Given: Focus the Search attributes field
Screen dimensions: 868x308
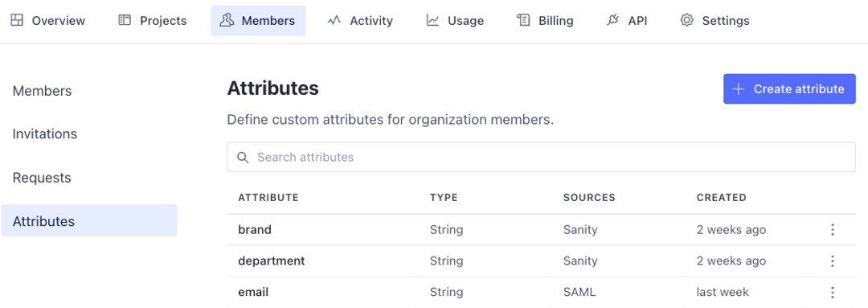Looking at the screenshot, I should tap(542, 158).
